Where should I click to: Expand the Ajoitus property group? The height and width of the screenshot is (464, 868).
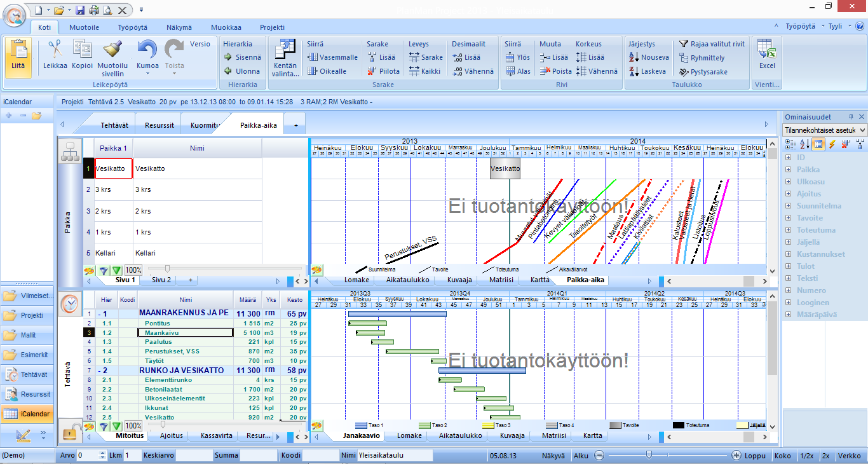[x=789, y=194]
